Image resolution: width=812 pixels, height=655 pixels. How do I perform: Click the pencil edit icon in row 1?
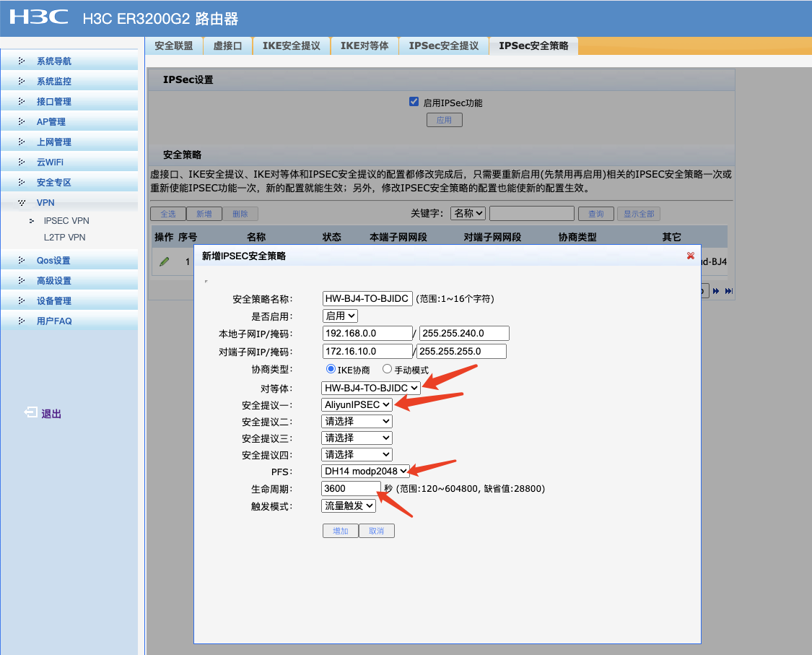(164, 261)
